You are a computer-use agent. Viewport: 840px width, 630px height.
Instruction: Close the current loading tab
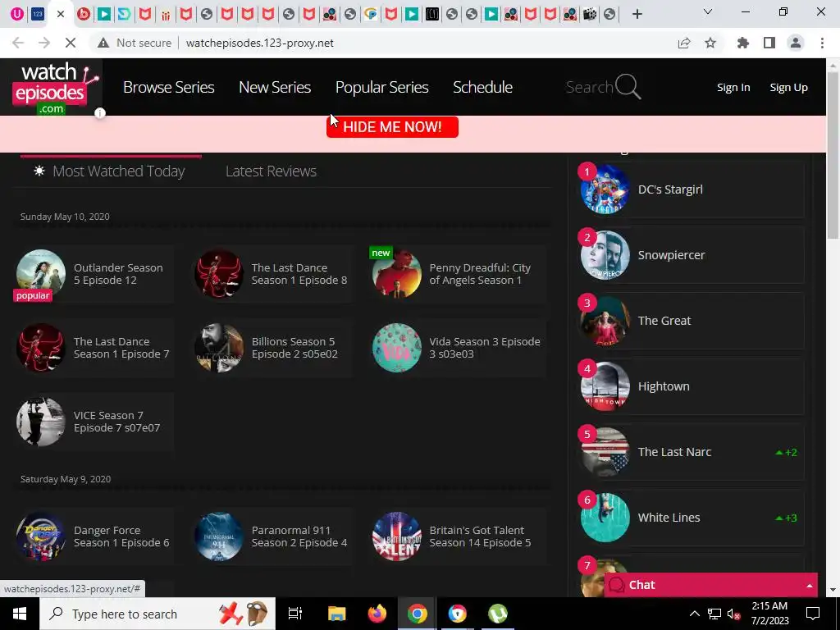pos(61,14)
